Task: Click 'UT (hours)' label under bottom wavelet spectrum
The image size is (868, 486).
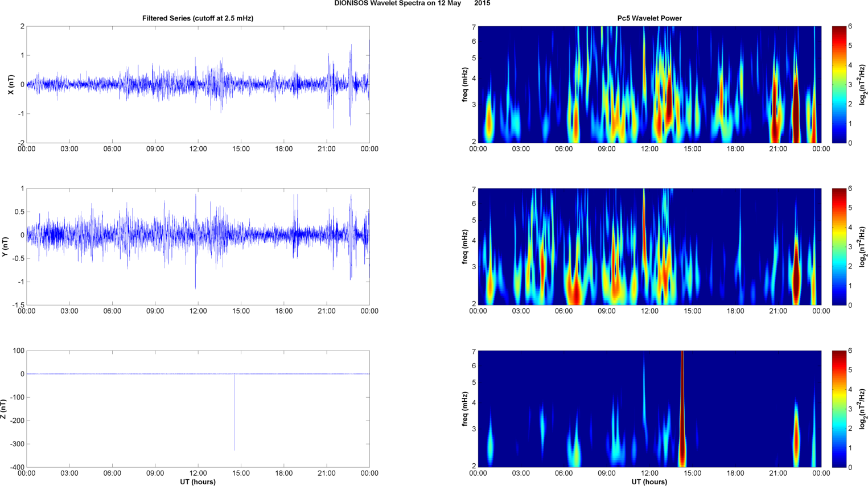Action: click(649, 482)
